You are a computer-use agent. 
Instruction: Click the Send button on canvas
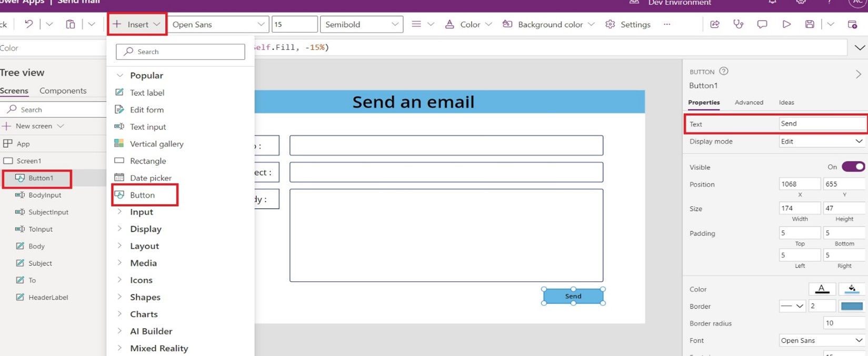pyautogui.click(x=573, y=296)
